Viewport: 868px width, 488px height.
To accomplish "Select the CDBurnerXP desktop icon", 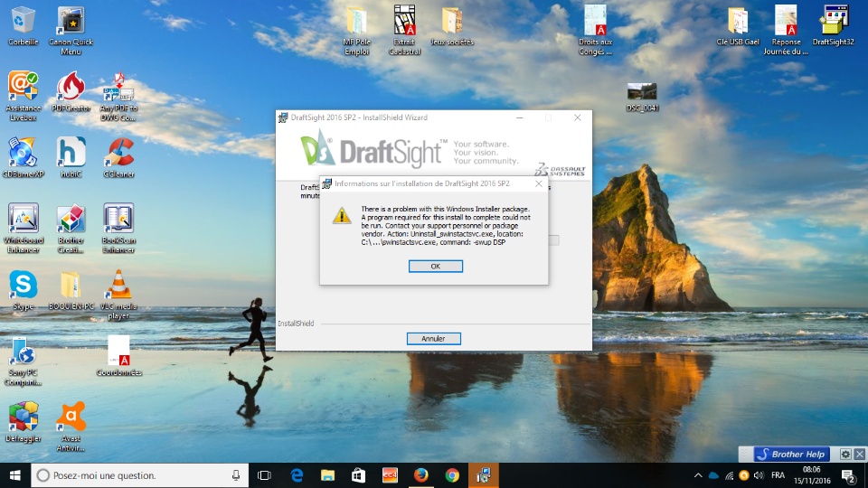I will click(23, 157).
